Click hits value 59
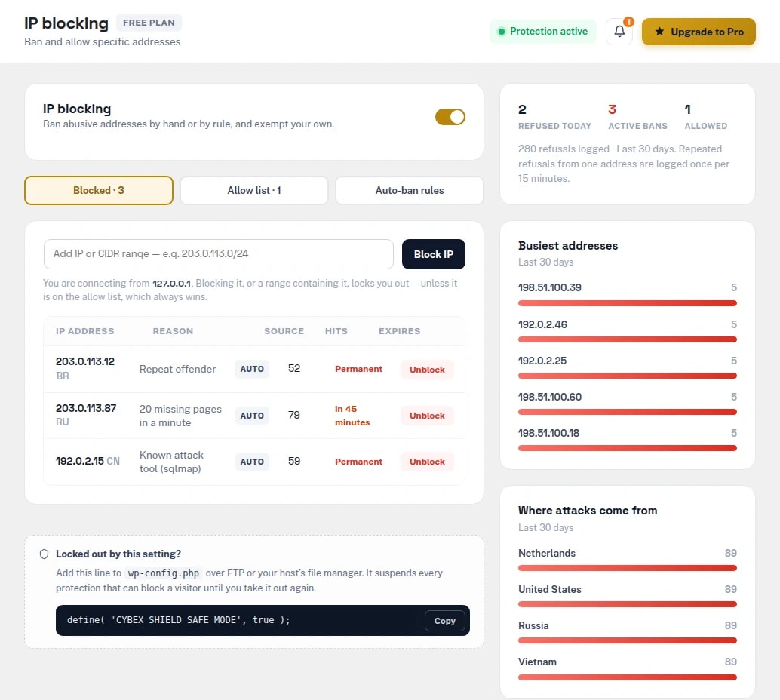 294,461
